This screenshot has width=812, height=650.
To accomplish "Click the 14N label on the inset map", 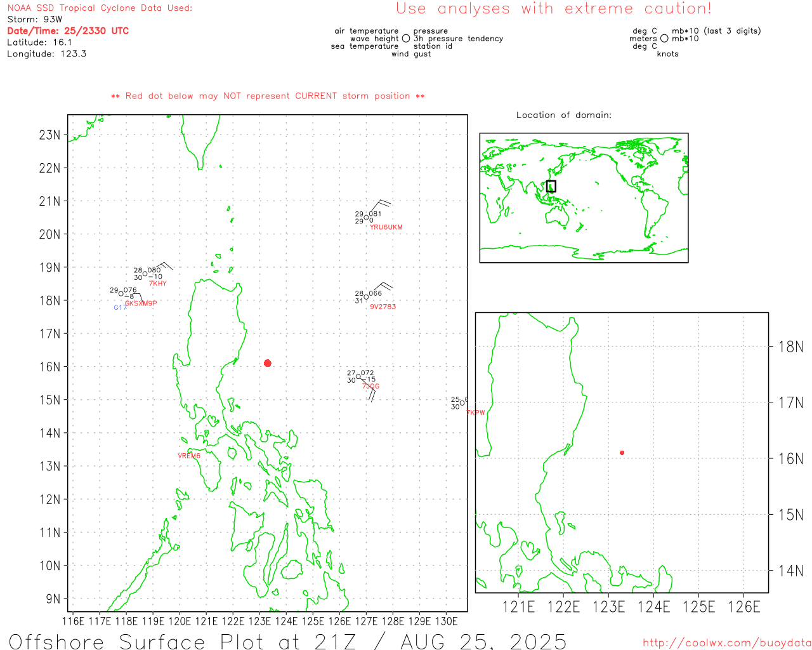I will 790,571.
